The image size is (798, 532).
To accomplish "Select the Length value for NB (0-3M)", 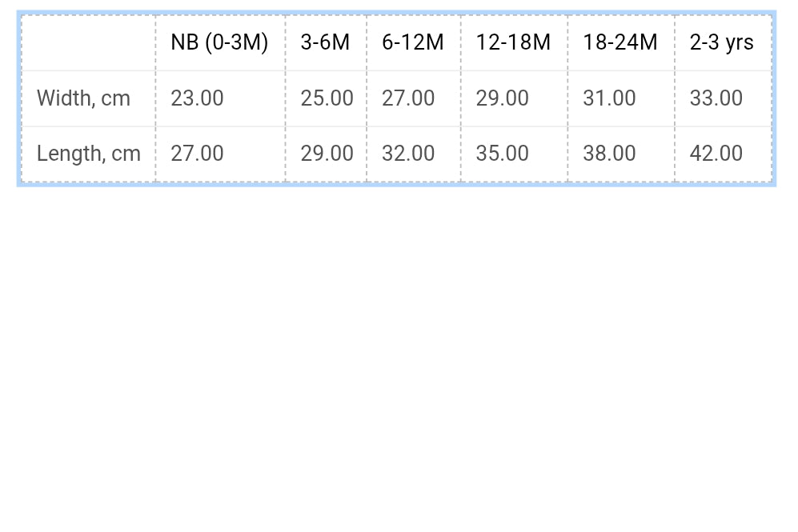I will click(x=197, y=154).
